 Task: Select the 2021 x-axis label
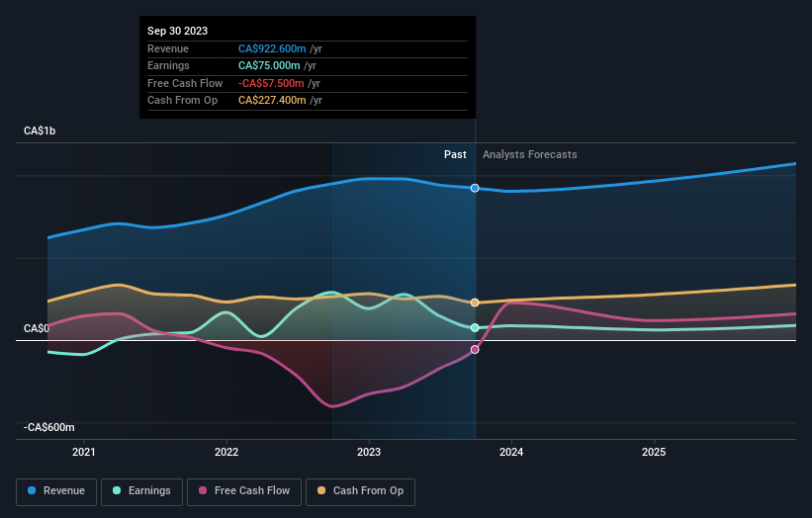pyautogui.click(x=84, y=452)
